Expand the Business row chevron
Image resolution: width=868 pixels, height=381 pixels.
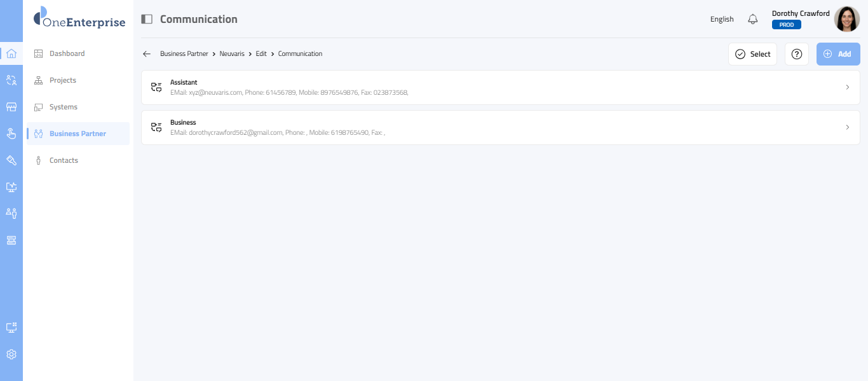(847, 127)
